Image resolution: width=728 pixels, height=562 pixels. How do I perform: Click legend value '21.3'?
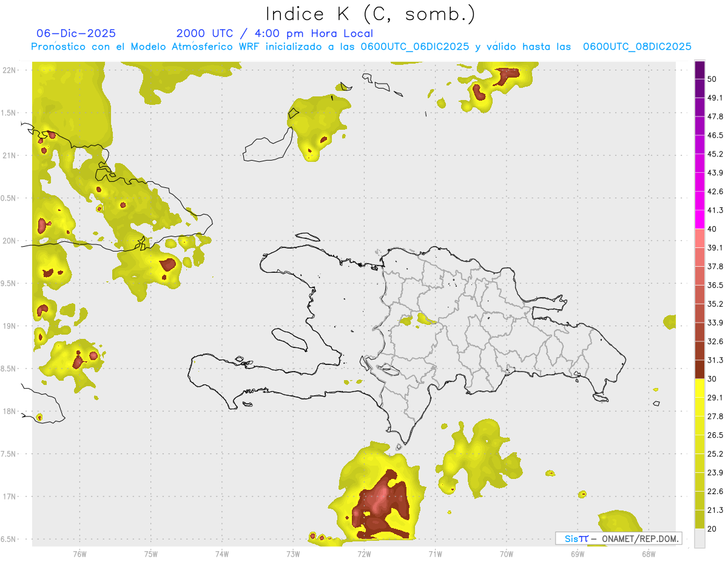(x=715, y=510)
